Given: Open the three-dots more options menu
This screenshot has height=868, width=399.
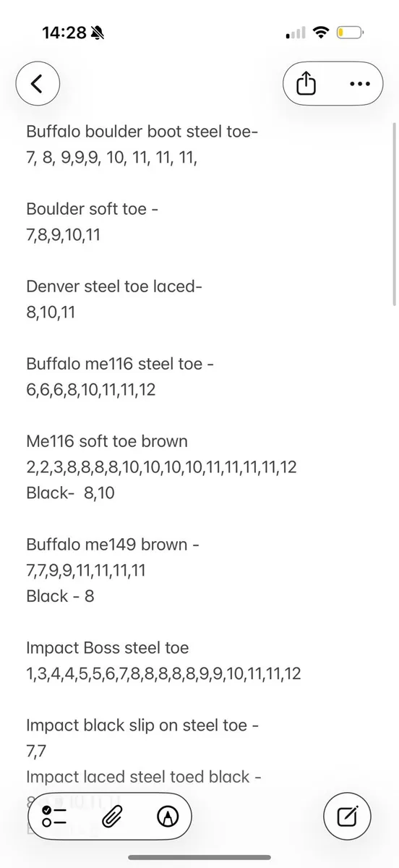Looking at the screenshot, I should point(359,83).
